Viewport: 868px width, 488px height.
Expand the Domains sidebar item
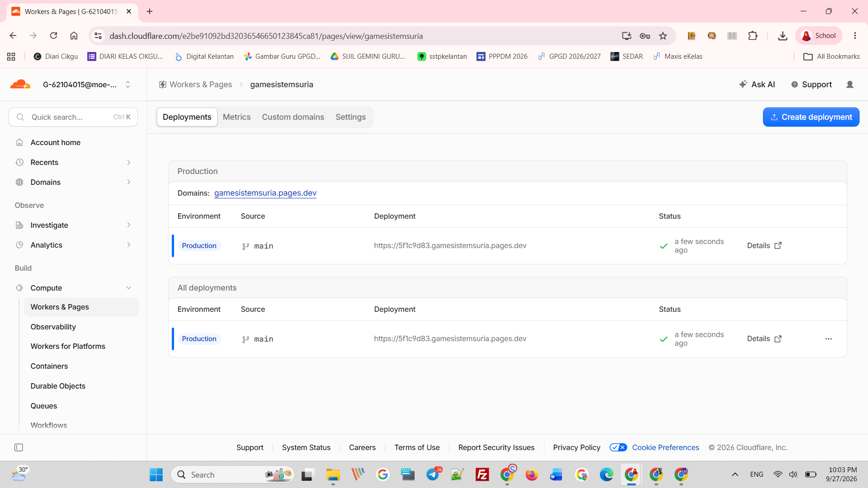coord(74,182)
